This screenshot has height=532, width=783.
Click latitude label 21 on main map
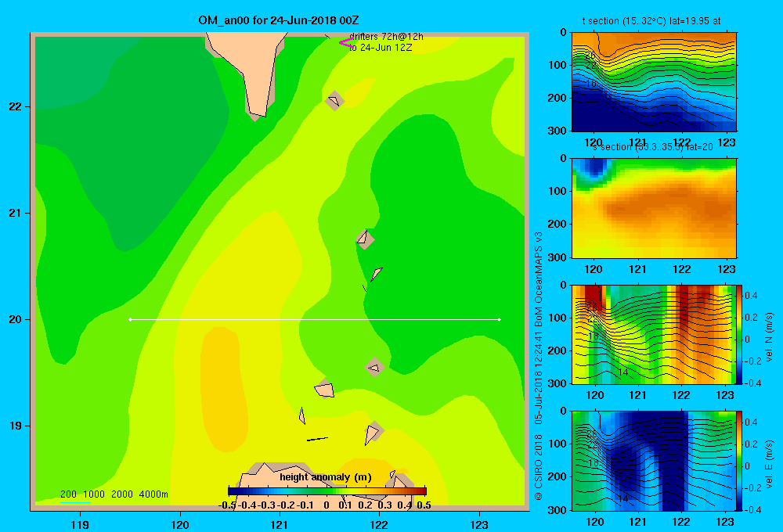coord(16,213)
